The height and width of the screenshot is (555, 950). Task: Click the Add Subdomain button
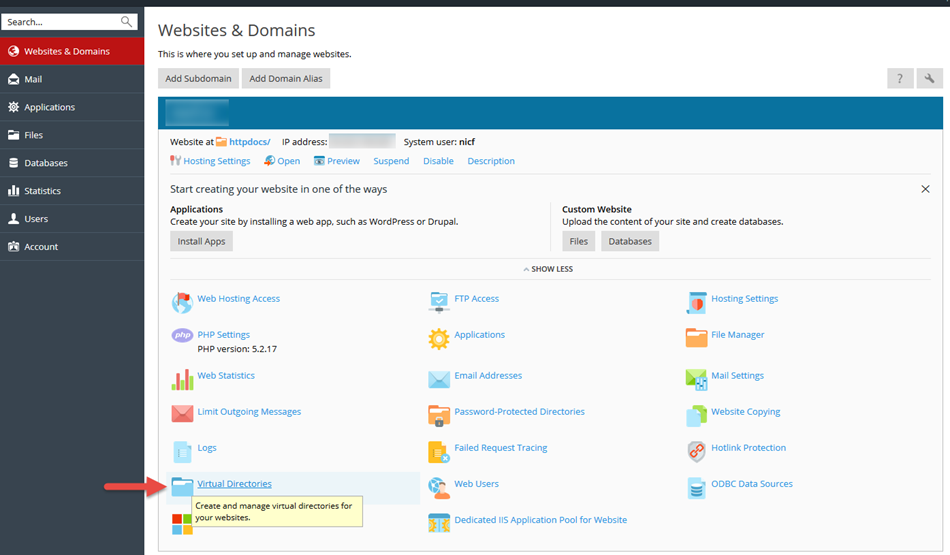tap(198, 78)
